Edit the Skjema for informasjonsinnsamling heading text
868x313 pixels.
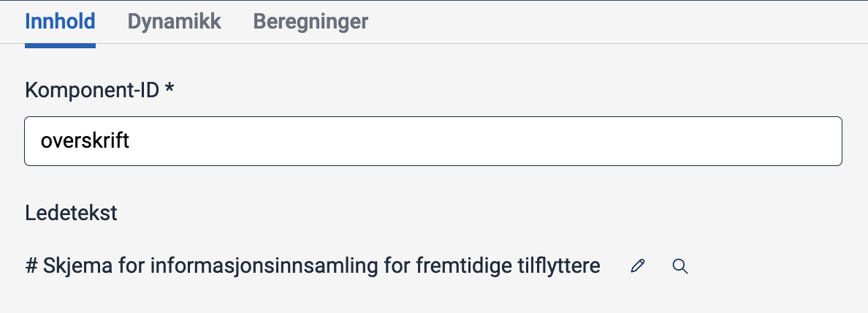pos(638,266)
